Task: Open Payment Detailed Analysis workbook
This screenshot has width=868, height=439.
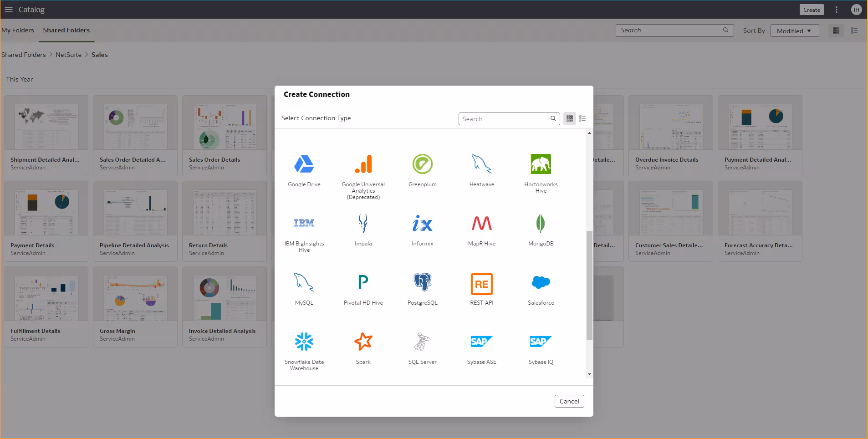Action: point(760,135)
